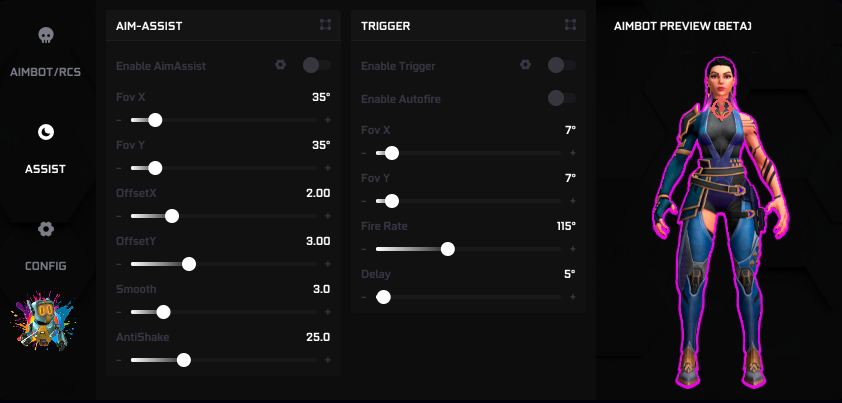The height and width of the screenshot is (403, 842).
Task: Switch to the AIMBOT/RCS tab label
Action: pos(45,72)
